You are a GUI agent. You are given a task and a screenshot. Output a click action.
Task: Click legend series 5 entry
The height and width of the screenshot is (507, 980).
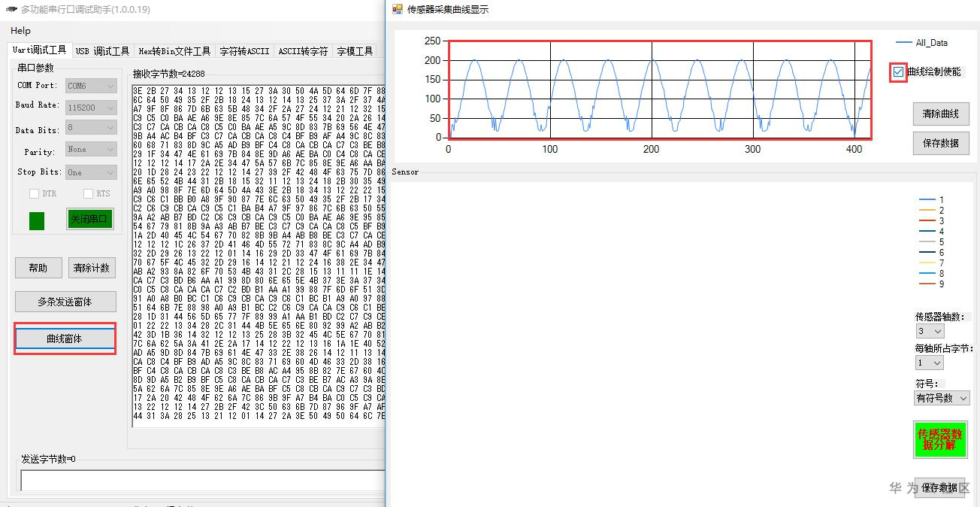point(931,242)
